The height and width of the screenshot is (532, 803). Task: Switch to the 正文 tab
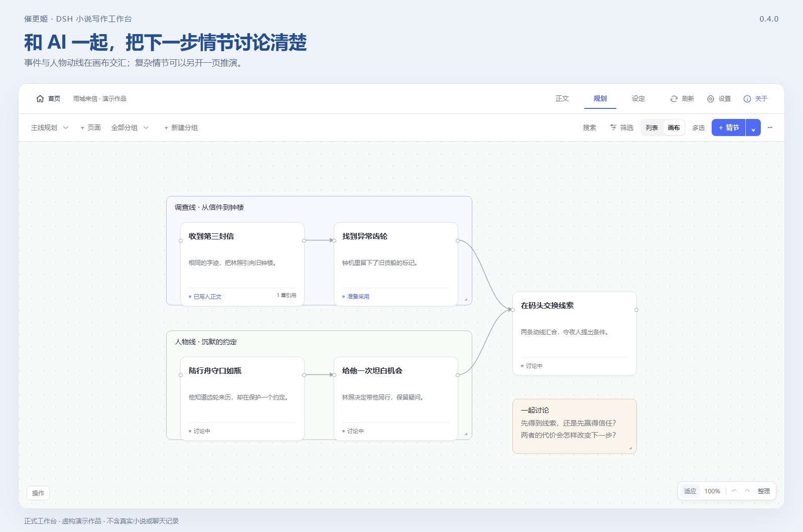coord(562,99)
